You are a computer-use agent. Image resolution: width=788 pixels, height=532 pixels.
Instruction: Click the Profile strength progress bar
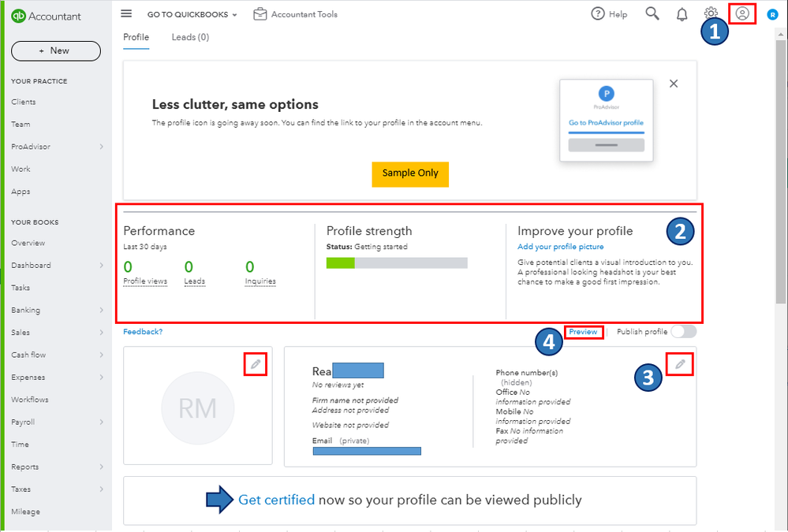(x=397, y=262)
